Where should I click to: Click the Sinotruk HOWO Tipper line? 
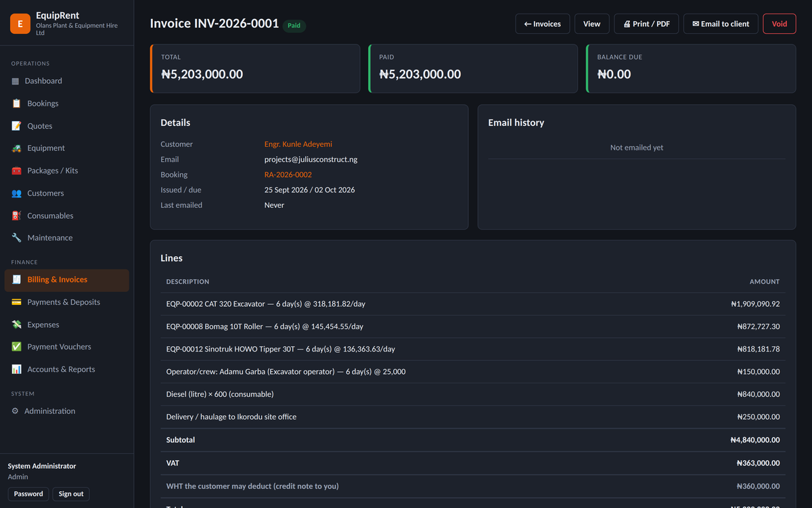point(473,349)
